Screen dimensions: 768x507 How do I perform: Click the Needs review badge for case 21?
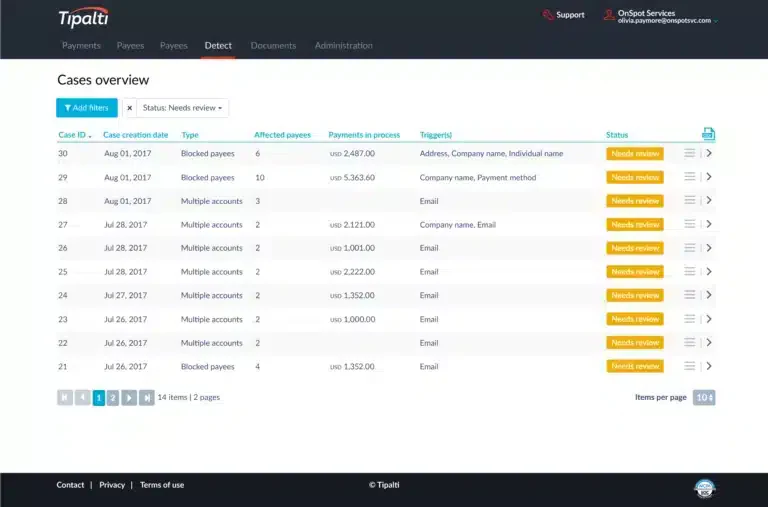click(x=635, y=366)
